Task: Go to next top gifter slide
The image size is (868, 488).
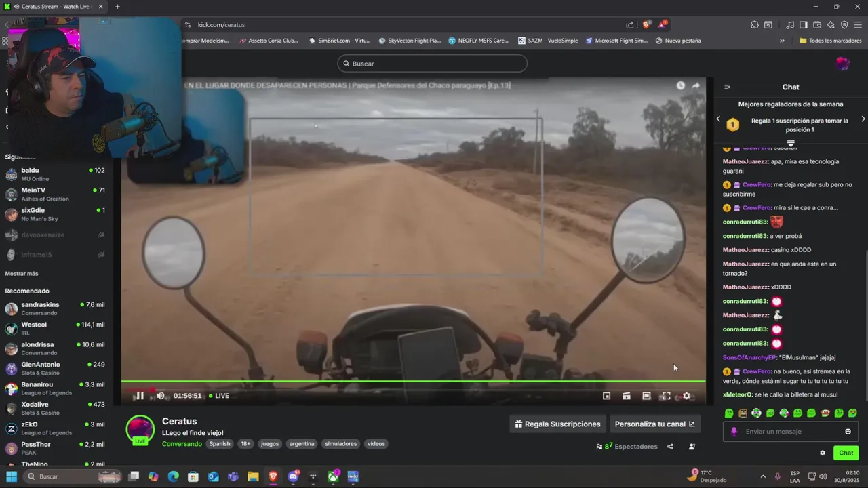Action: click(x=863, y=119)
